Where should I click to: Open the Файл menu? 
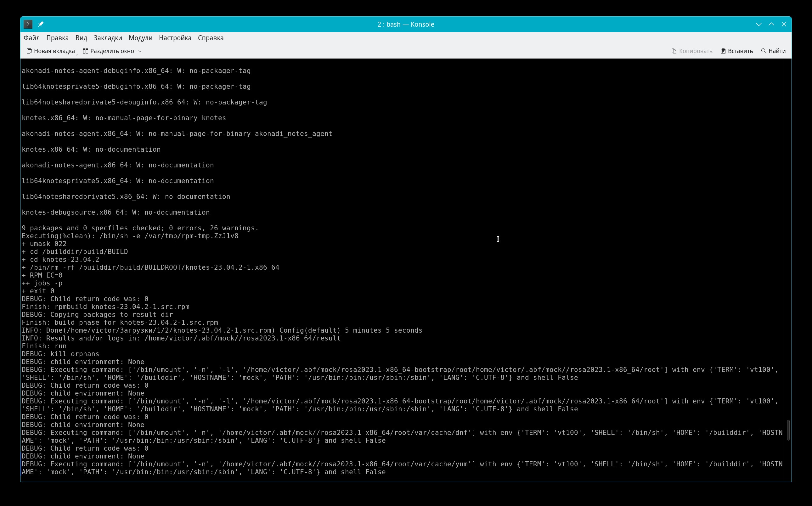[x=31, y=38]
